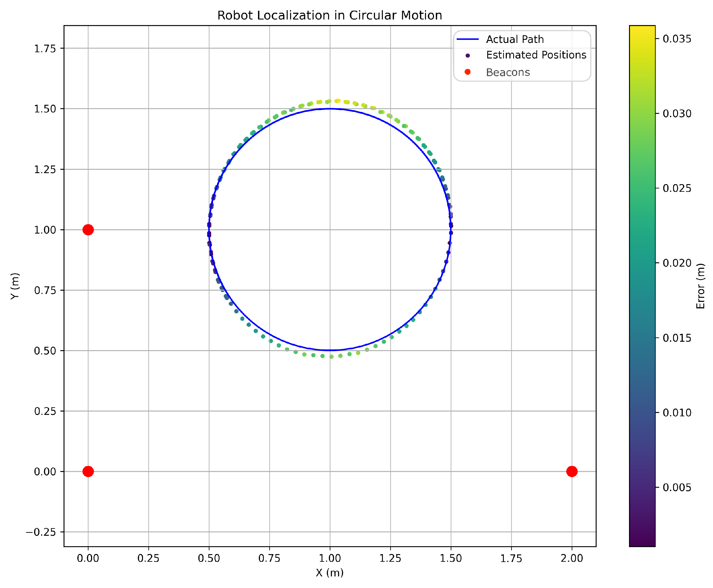Click the dark purple bottom of the colorbar
713x588 pixels.
[x=642, y=543]
